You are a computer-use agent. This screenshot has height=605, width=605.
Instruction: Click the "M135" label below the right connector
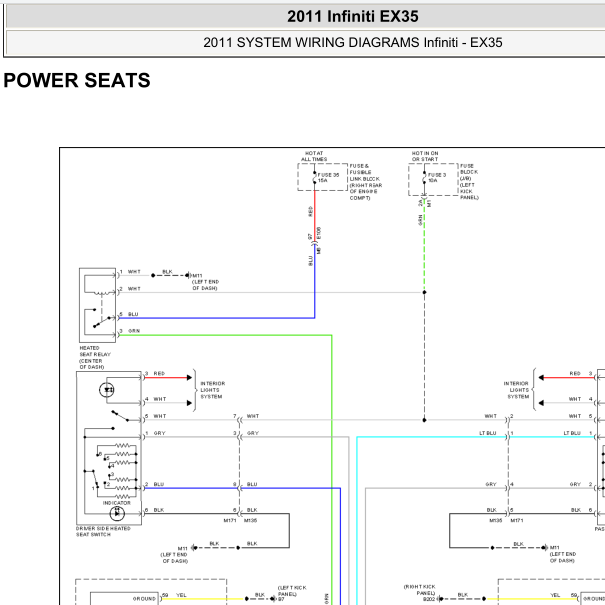tap(496, 521)
